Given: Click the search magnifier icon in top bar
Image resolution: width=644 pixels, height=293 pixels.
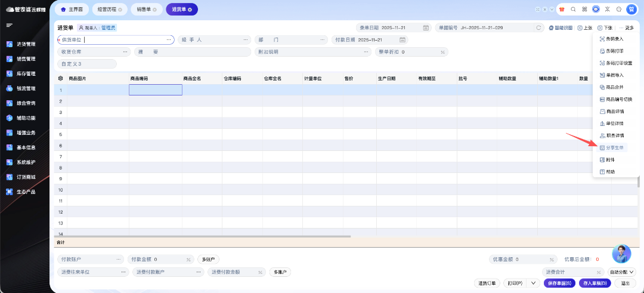Looking at the screenshot, I should 573,10.
